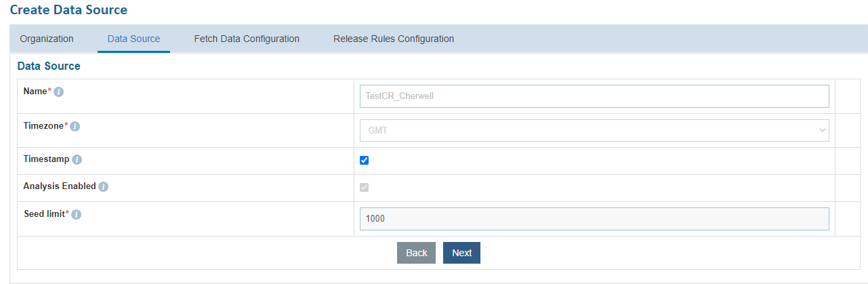Click the Next button
This screenshot has height=284, width=868.
[x=461, y=253]
